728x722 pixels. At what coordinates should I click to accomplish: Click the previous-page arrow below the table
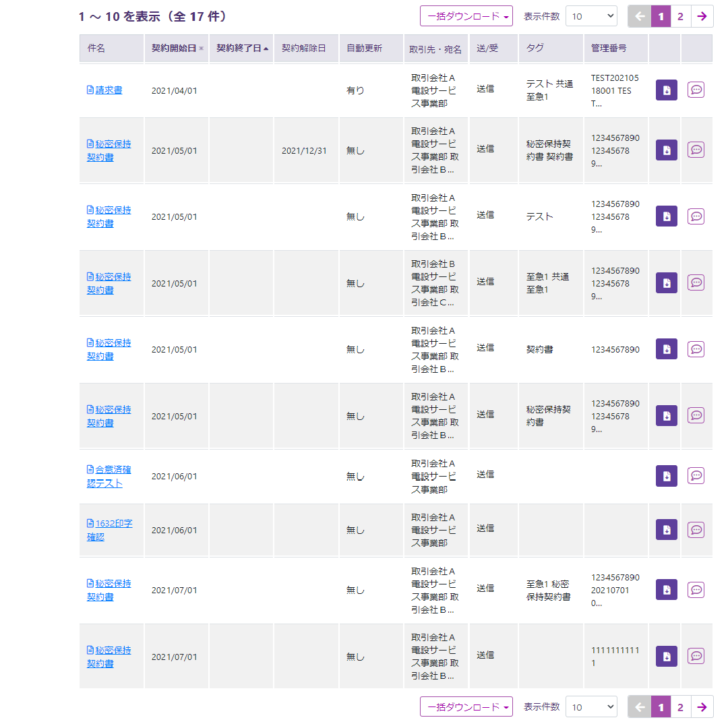[x=639, y=707]
